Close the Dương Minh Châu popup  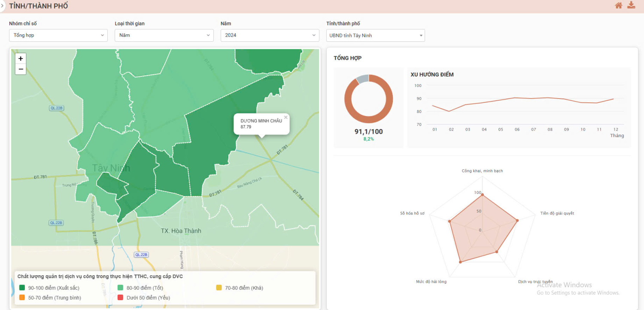286,117
